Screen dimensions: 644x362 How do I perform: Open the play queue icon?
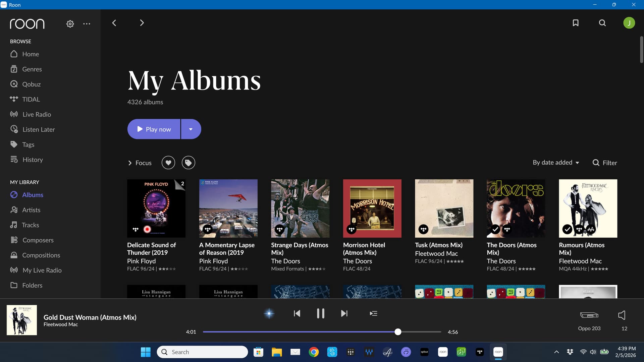click(373, 313)
